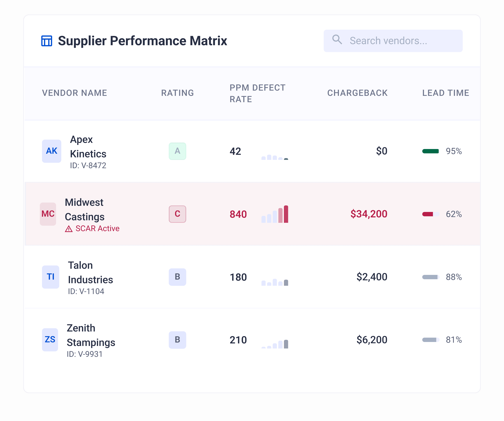Click the C rating badge for Midwest Castings
This screenshot has height=421, width=504.
(x=177, y=214)
